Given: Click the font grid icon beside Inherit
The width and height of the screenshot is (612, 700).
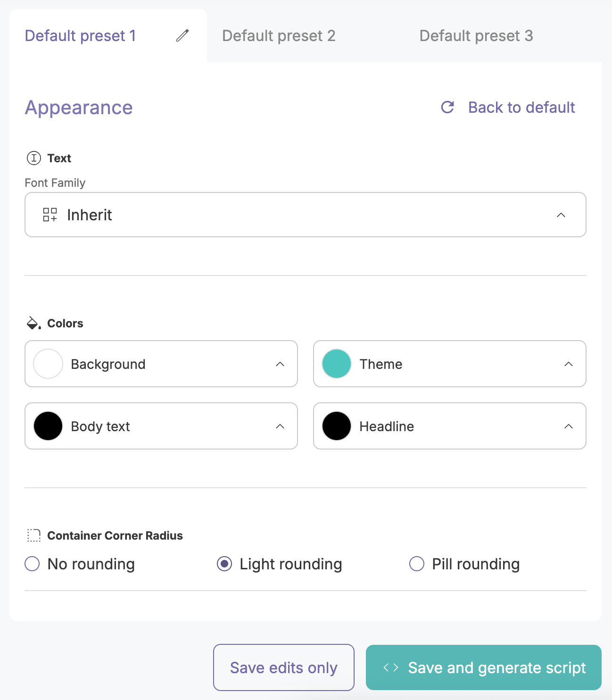Looking at the screenshot, I should click(50, 215).
